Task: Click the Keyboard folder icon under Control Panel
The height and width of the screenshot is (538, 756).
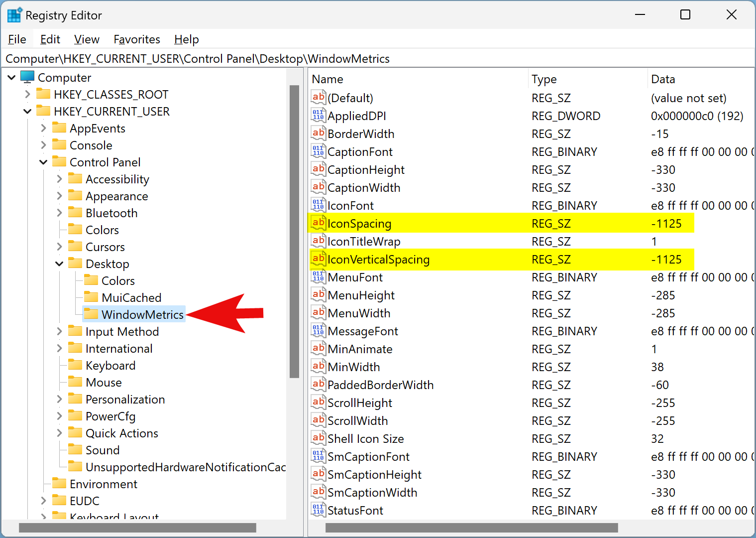Action: tap(75, 365)
